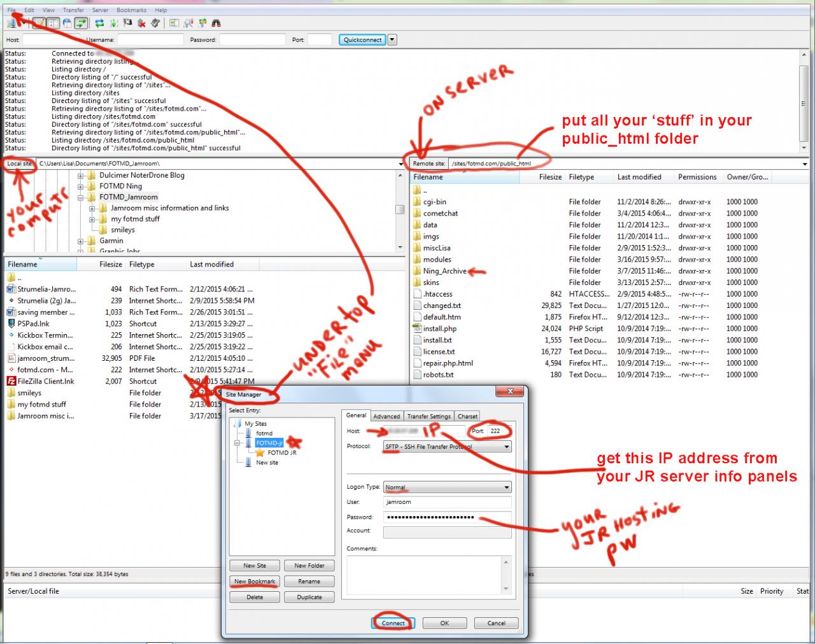Toggle the transfer queue display
Viewport: 815px width, 644px height.
pyautogui.click(x=81, y=24)
